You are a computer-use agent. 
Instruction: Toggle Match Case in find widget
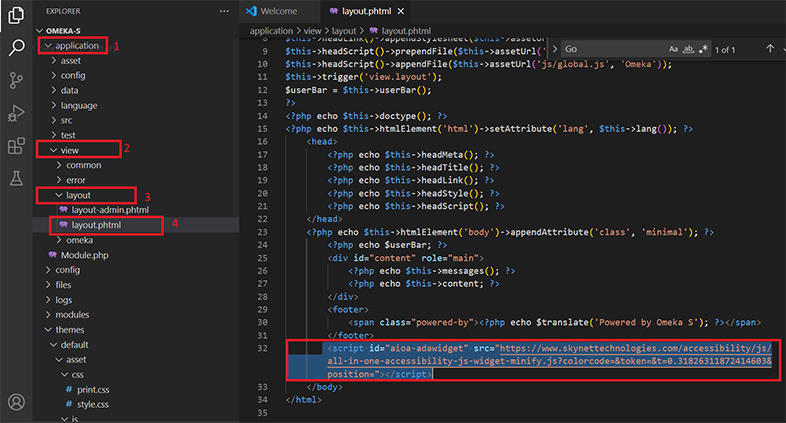pyautogui.click(x=674, y=48)
